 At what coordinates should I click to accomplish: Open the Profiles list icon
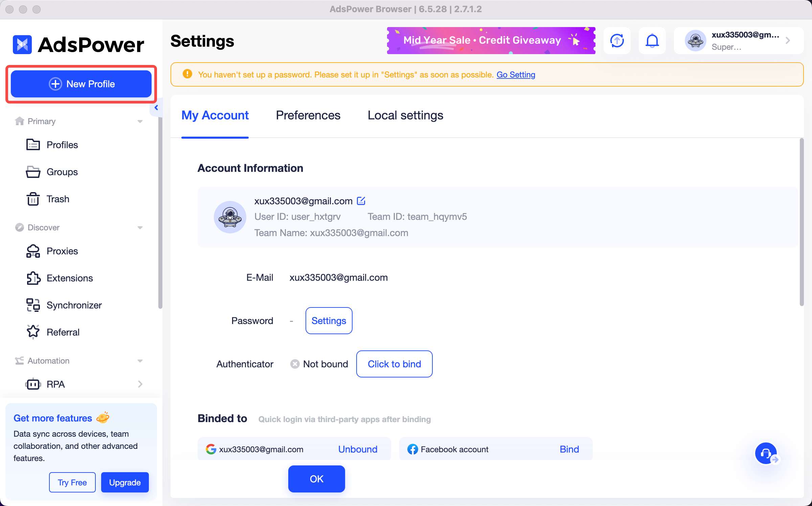coord(33,145)
